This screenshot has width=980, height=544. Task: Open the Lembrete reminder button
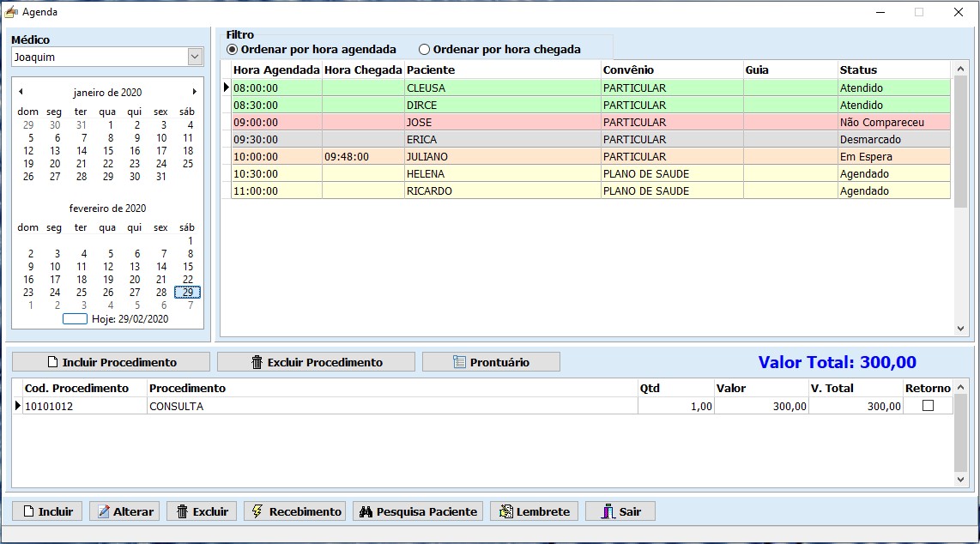click(x=535, y=511)
